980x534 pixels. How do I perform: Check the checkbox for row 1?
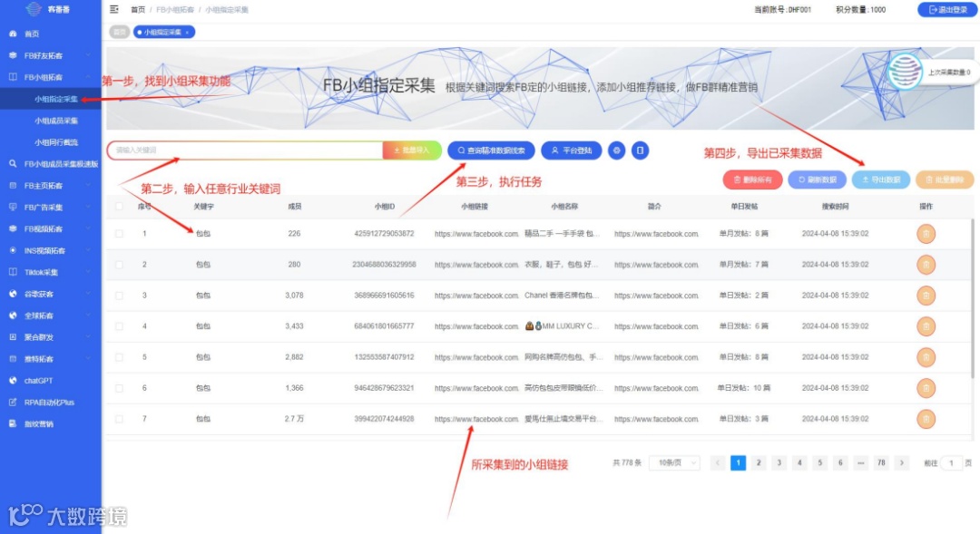tap(119, 234)
